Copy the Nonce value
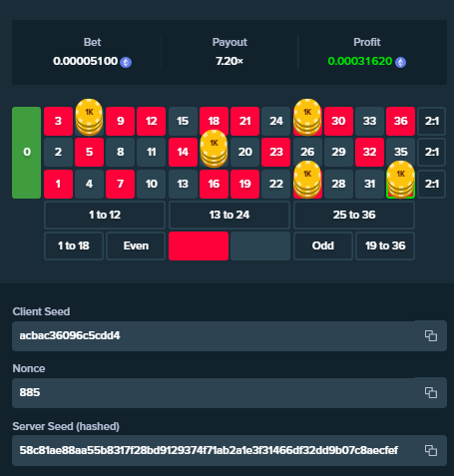The height and width of the screenshot is (476, 454). [x=431, y=392]
